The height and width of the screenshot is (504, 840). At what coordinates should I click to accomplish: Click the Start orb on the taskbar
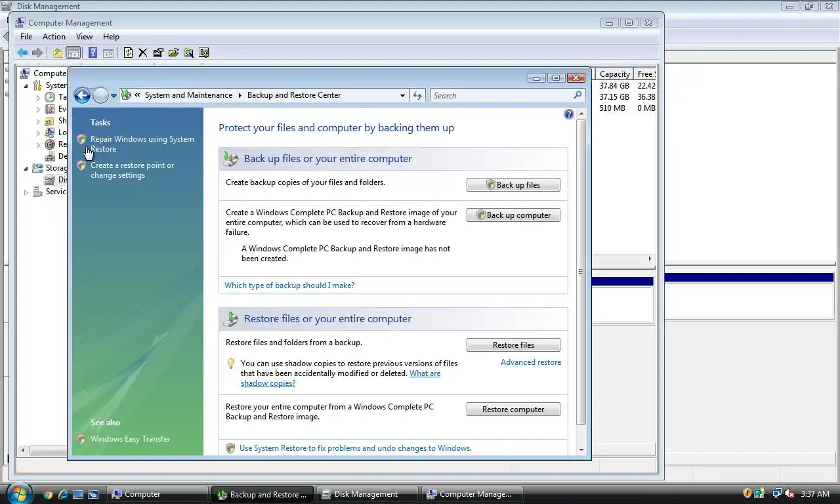(x=19, y=493)
